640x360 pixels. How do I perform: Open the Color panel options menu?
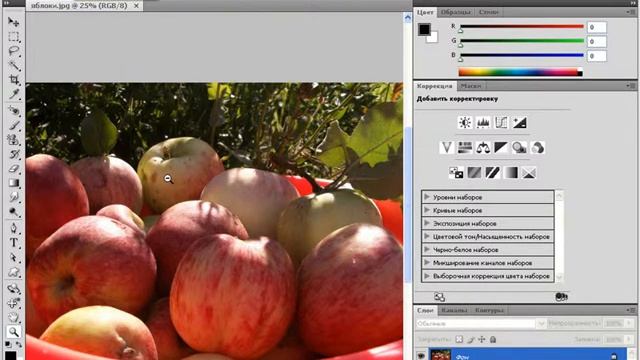[631, 12]
